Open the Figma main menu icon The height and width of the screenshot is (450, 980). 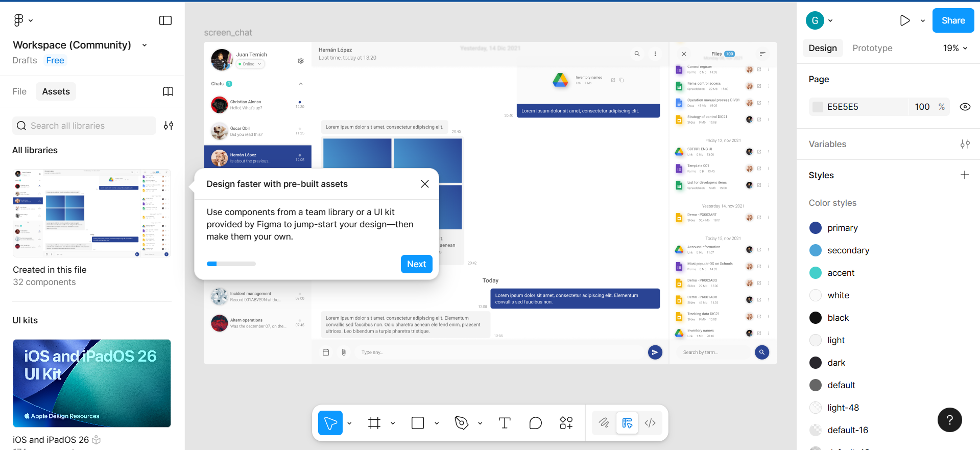(19, 20)
